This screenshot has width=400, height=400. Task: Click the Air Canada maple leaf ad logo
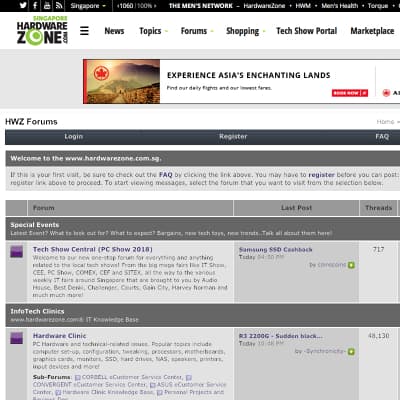tap(101, 73)
